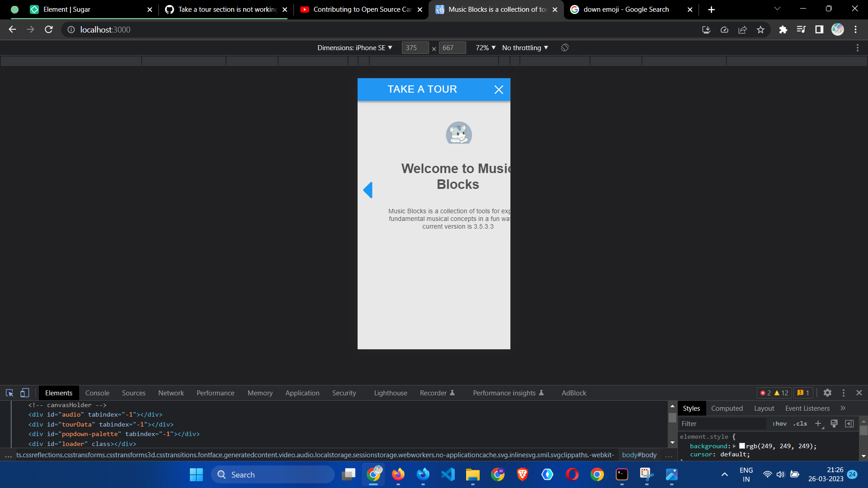
Task: Click the background color swatch rgb(249, 249, 249)
Action: [x=741, y=446]
